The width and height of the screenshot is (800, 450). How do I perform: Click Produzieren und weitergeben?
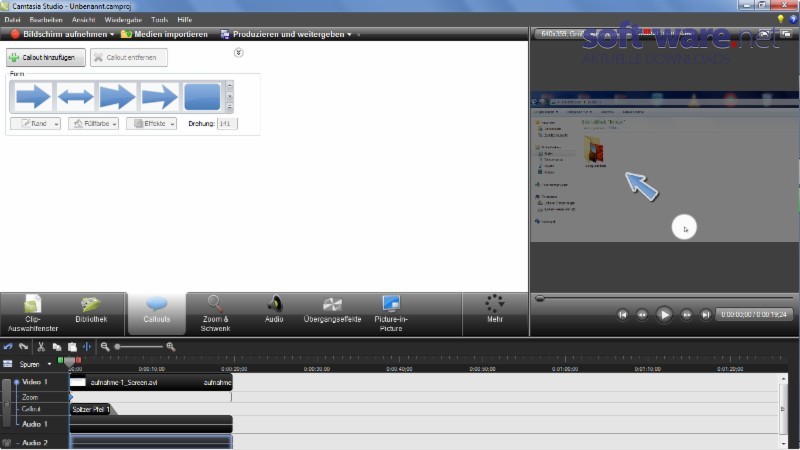click(x=283, y=34)
